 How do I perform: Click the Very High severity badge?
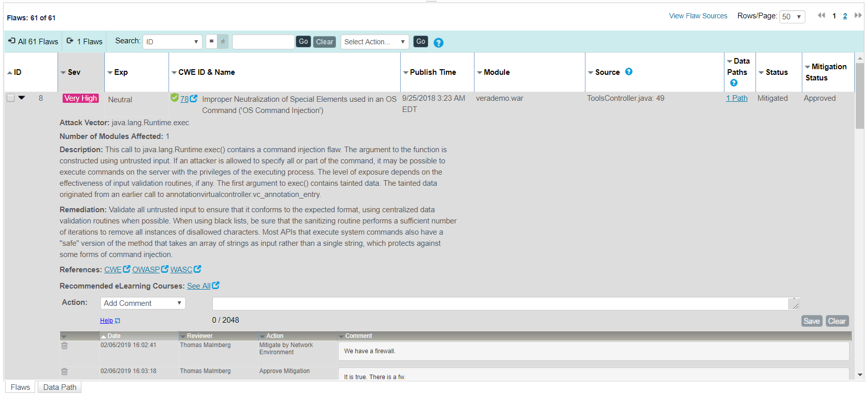coord(80,98)
